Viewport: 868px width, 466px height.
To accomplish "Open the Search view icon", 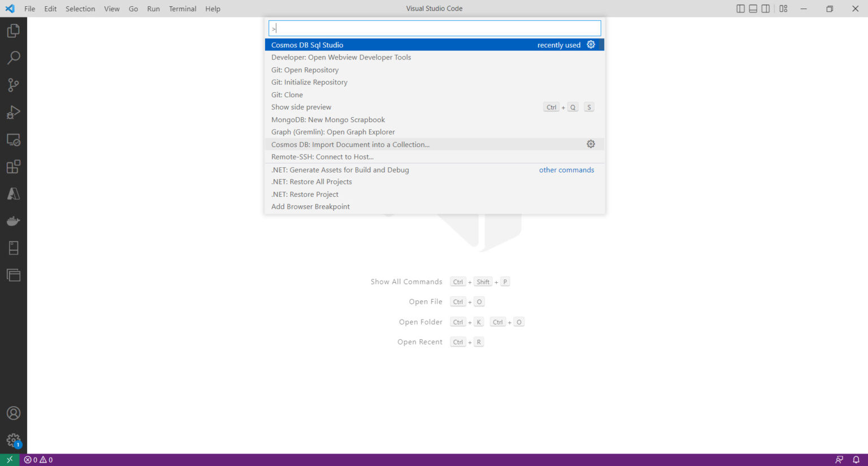I will pos(14,58).
